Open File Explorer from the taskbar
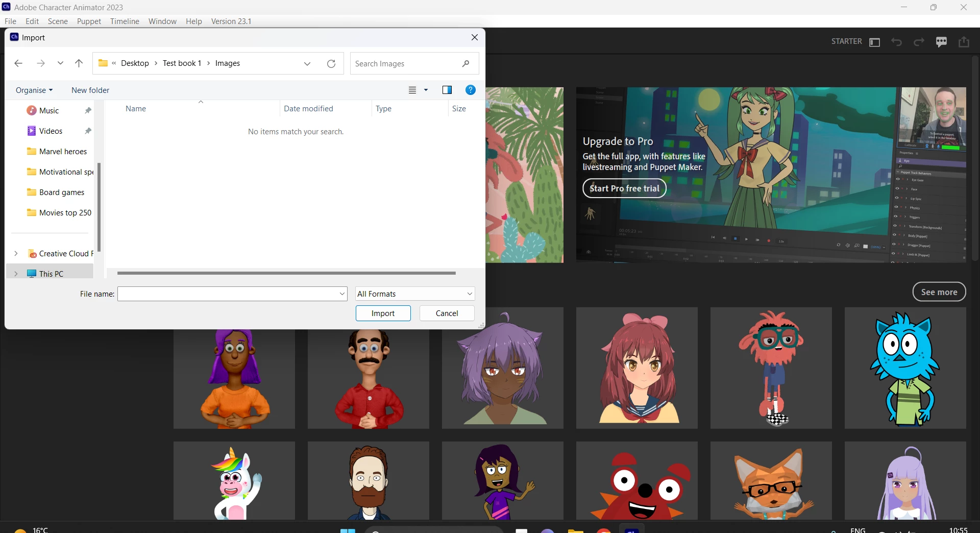Image resolution: width=980 pixels, height=533 pixels. 575,531
